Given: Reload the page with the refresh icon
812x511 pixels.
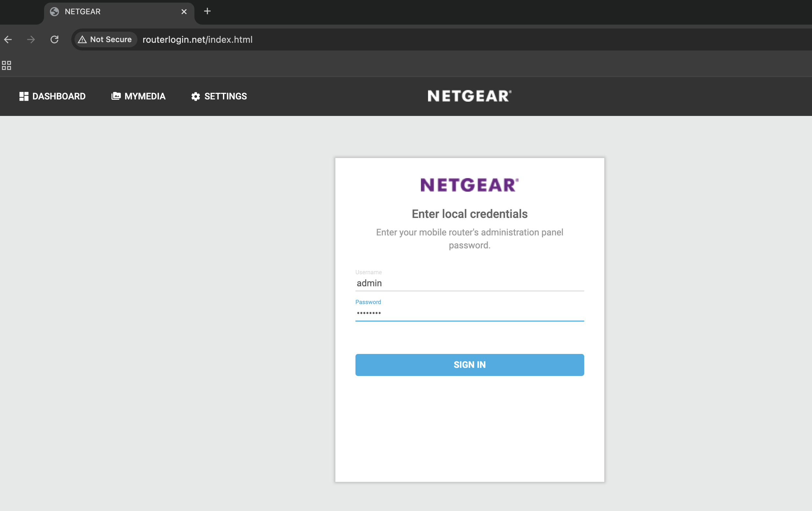Looking at the screenshot, I should (54, 40).
